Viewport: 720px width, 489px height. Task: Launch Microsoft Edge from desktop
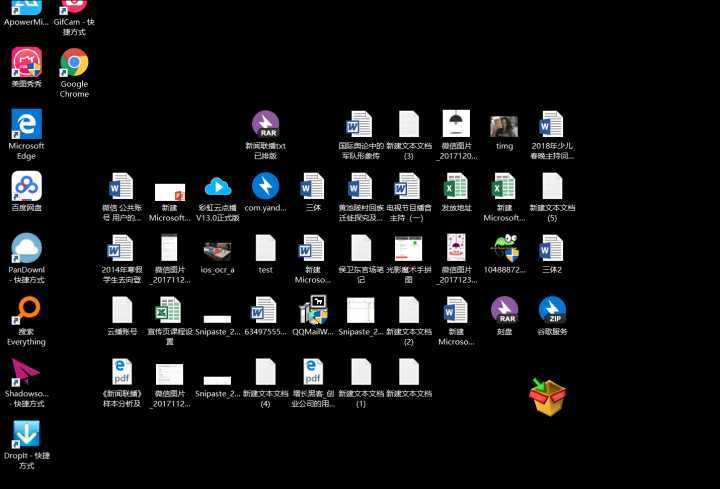[26, 125]
